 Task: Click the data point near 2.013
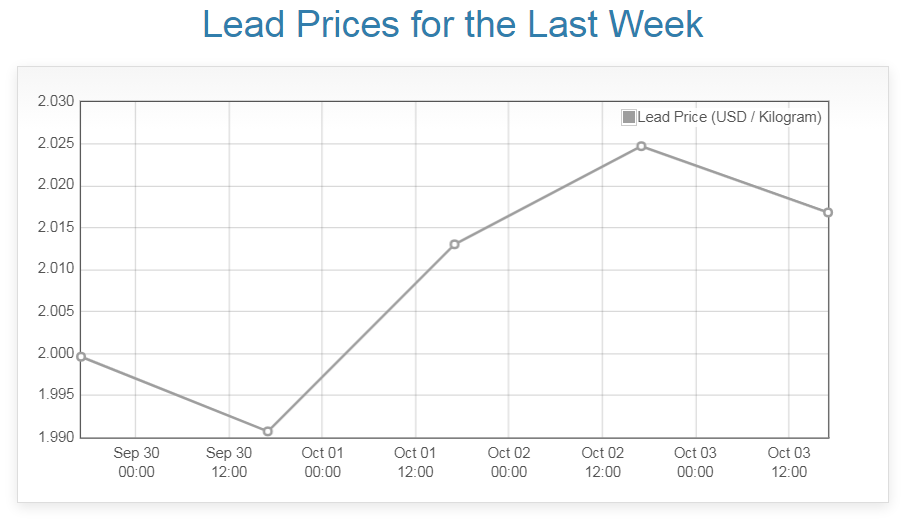click(x=454, y=244)
